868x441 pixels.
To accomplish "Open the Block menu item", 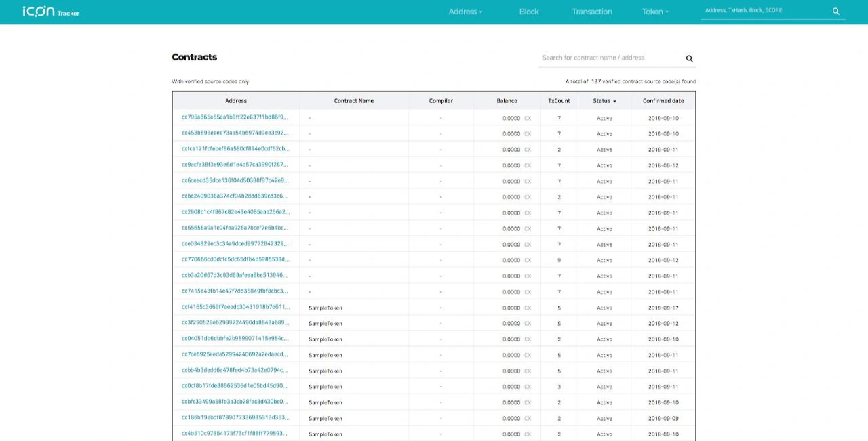I will point(529,12).
